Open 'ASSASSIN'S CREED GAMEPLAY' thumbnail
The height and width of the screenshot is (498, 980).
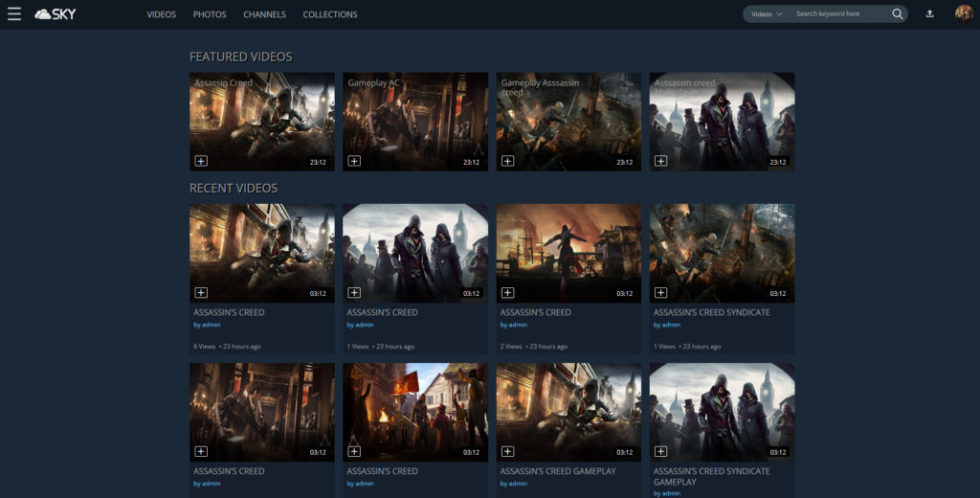point(568,412)
